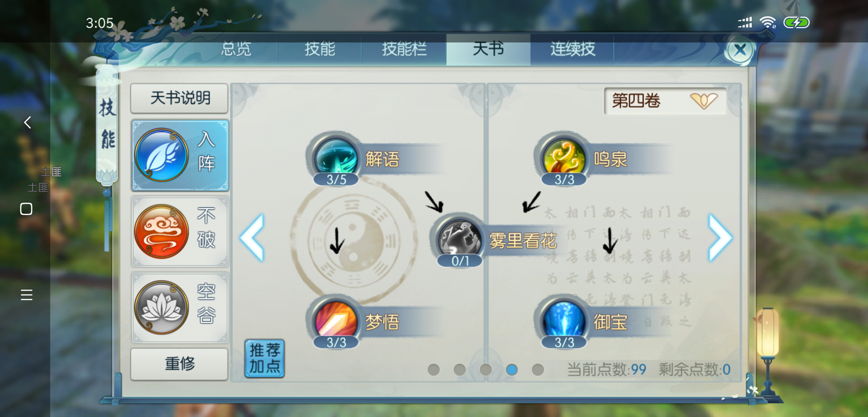868x417 pixels.
Task: Select the fifth page indicator dot
Action: pyautogui.click(x=538, y=370)
